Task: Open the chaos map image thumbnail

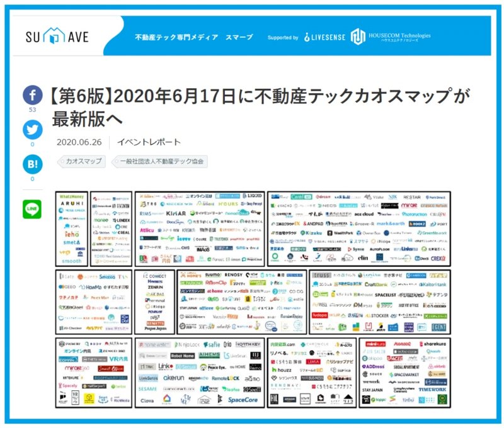Action: (x=253, y=300)
